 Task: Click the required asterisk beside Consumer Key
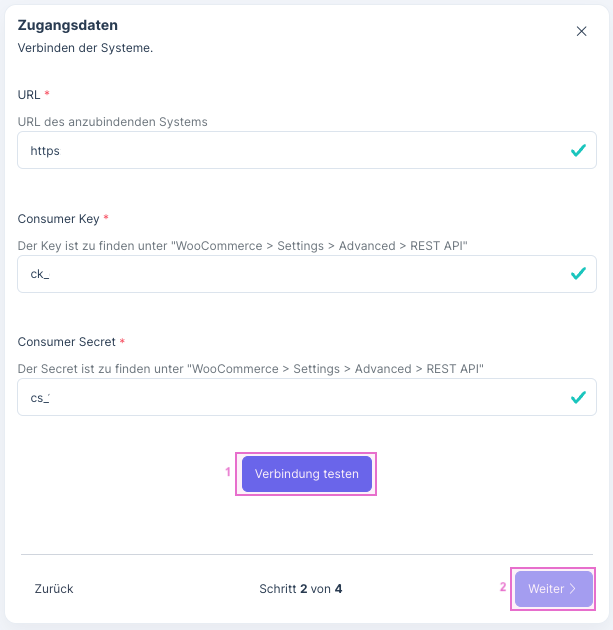pos(106,218)
